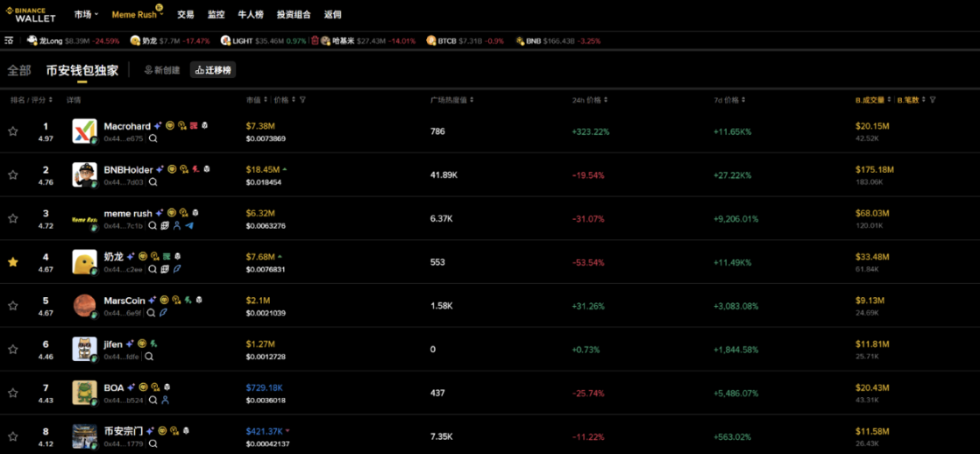This screenshot has width=980, height=454.
Task: Click the filter funnel beside B.笔数 column
Action: tap(932, 100)
